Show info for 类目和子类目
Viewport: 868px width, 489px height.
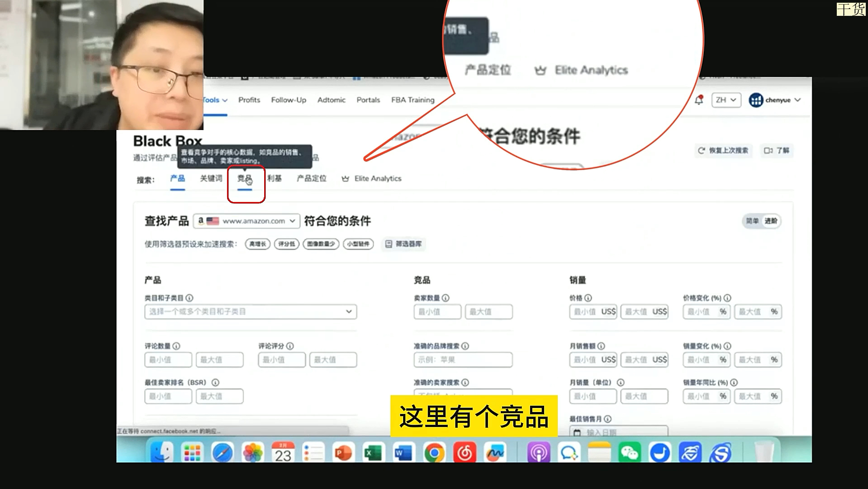click(x=190, y=298)
